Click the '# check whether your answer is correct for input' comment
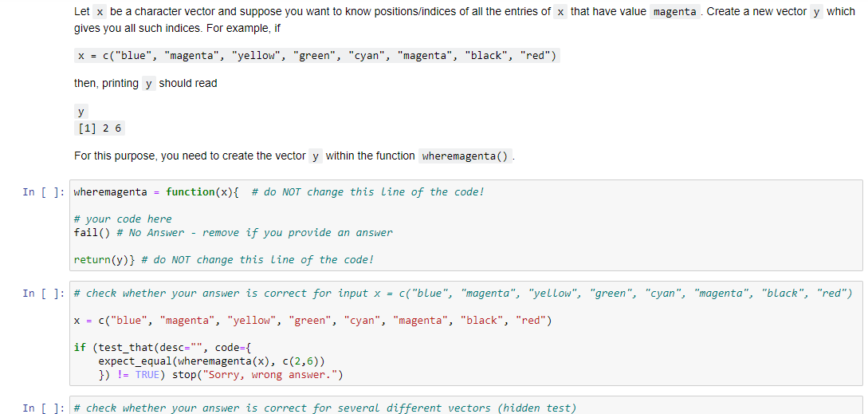 (x=463, y=294)
